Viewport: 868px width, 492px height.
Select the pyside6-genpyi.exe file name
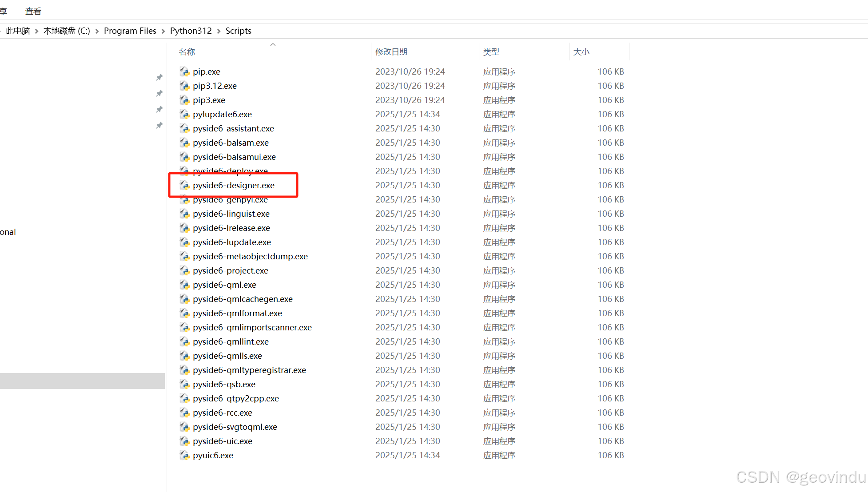click(x=230, y=201)
